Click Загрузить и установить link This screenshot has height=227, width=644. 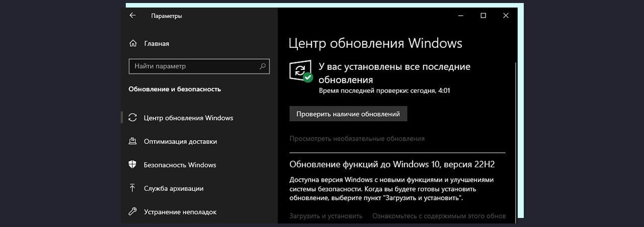click(326, 216)
